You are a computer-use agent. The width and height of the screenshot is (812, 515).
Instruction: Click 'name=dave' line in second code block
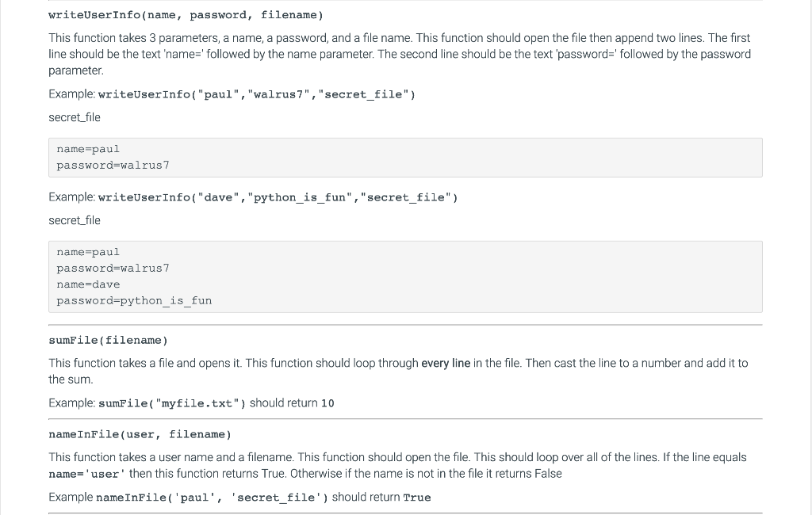coord(88,284)
